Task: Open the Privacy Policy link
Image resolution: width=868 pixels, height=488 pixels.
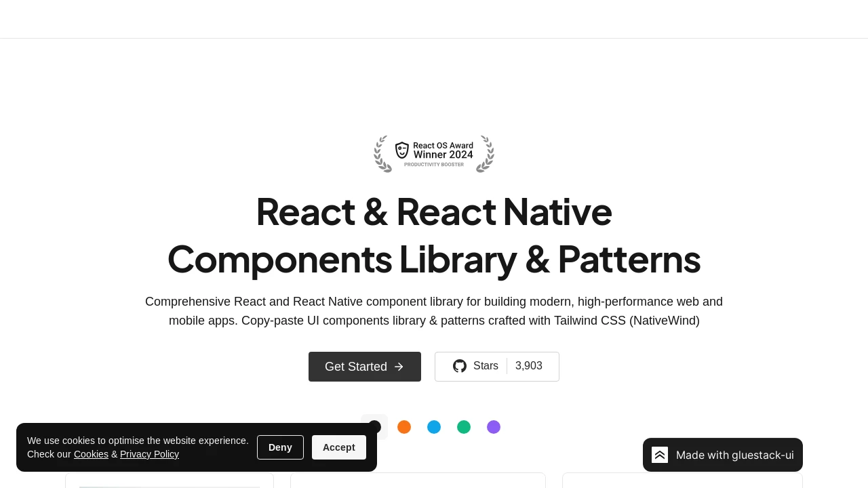Action: coord(149,454)
